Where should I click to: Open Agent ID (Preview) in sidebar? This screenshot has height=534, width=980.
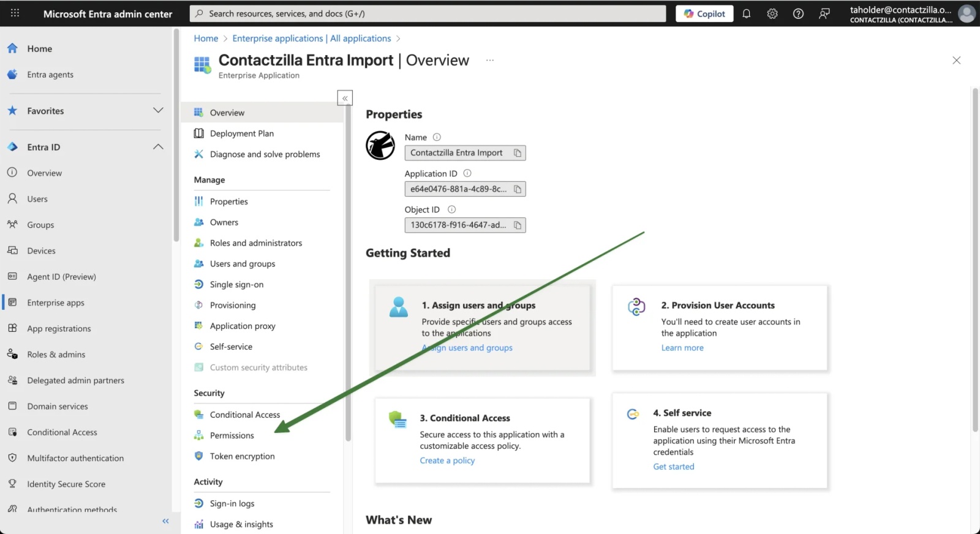point(61,277)
